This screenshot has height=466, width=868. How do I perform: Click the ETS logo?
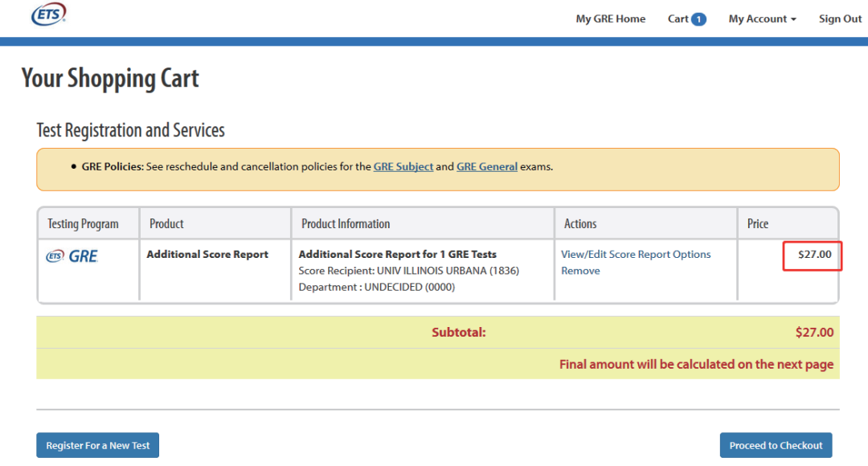(x=49, y=14)
